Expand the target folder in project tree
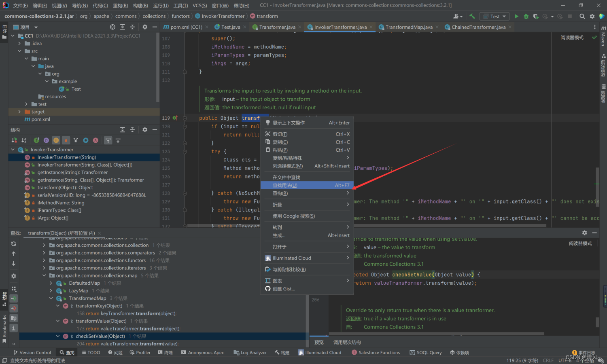Viewport: 607px width, 364px height. point(19,112)
